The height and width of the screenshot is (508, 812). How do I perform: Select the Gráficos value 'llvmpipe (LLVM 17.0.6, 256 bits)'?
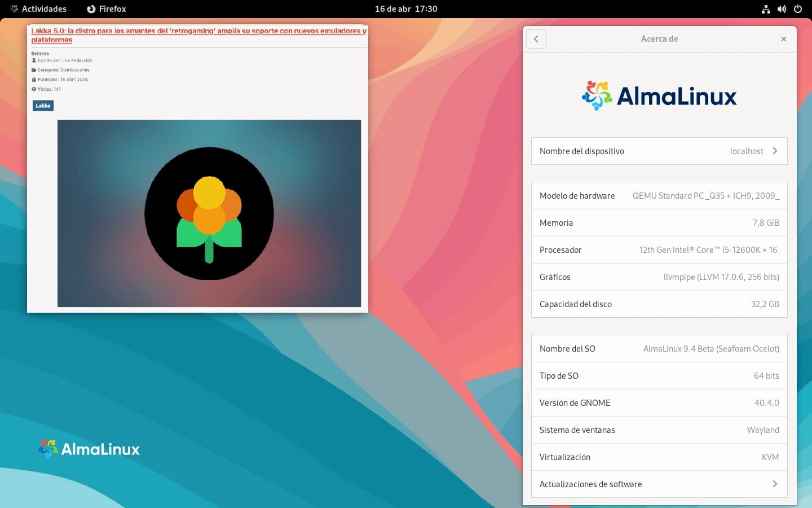click(x=721, y=277)
